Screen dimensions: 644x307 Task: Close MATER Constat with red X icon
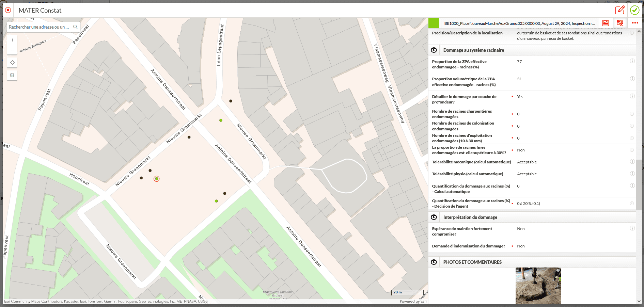point(8,10)
